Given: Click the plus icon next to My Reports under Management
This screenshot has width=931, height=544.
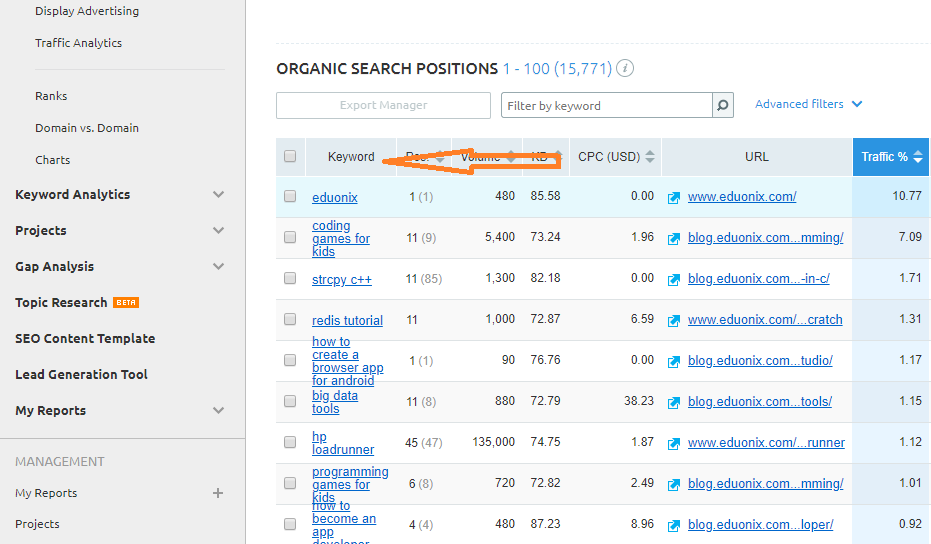Looking at the screenshot, I should click(x=218, y=493).
